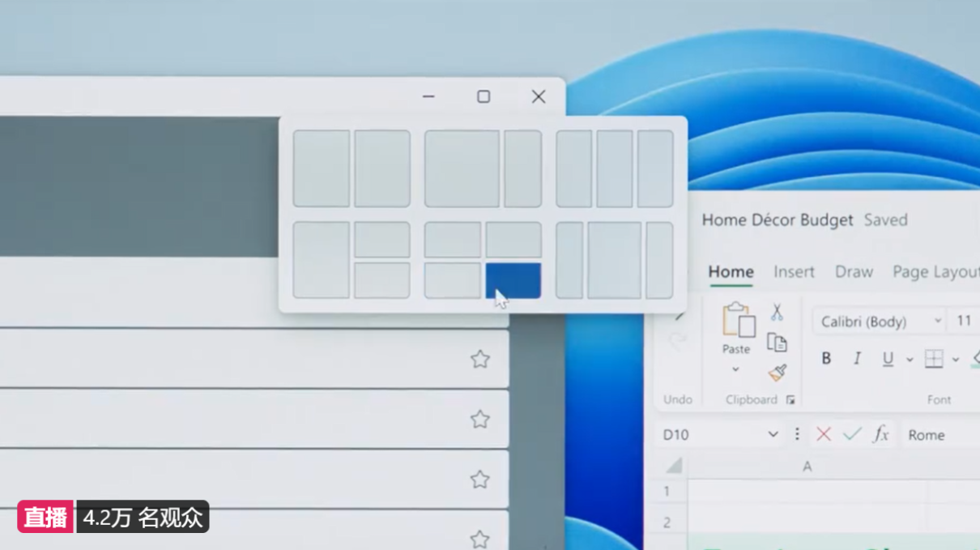
Task: Click the D10 Name Box field
Action: [x=721, y=435]
